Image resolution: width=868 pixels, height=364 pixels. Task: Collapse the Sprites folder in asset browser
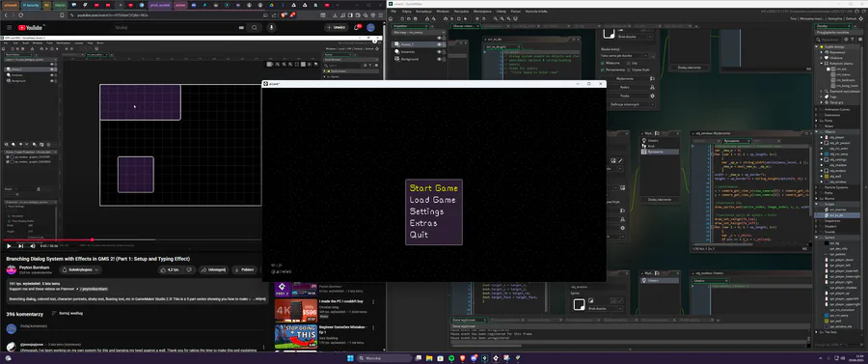(x=817, y=238)
